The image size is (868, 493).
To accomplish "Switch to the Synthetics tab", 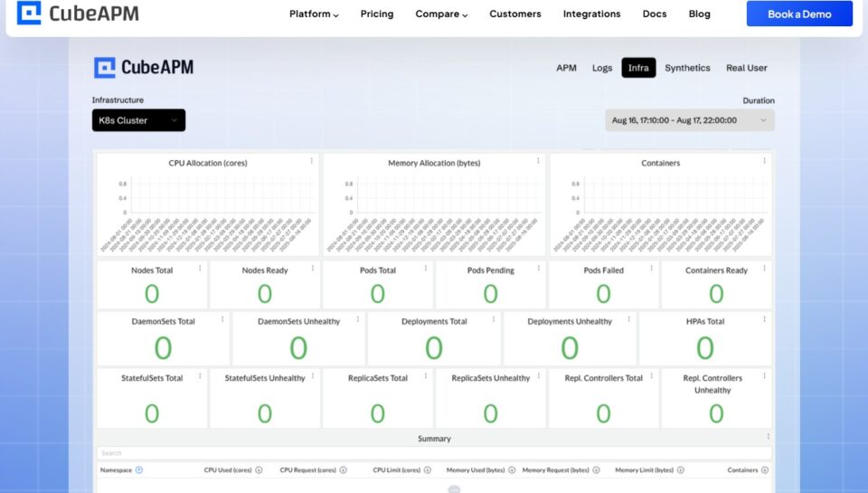I will pos(687,68).
